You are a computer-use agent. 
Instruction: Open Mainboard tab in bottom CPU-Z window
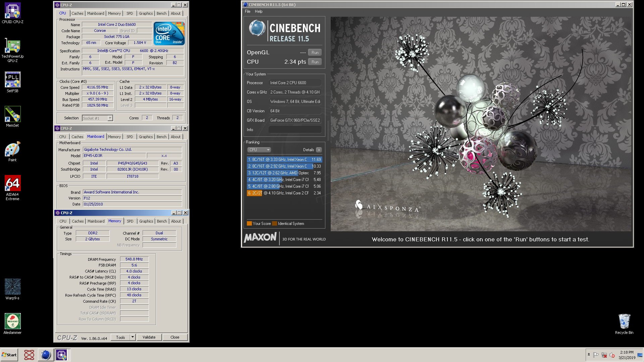[x=96, y=221]
